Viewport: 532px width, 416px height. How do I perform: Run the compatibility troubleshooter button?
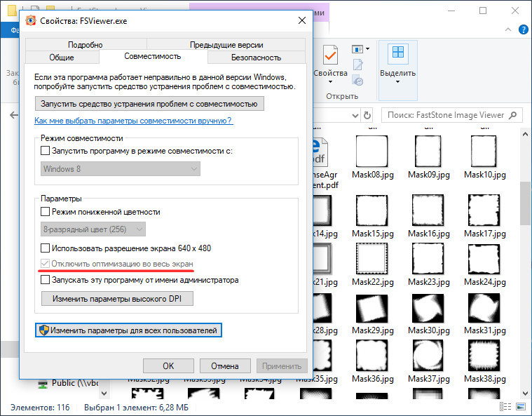149,104
